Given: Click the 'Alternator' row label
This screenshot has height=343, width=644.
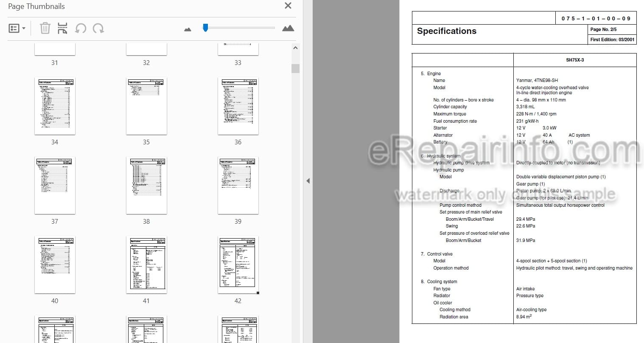Looking at the screenshot, I should click(443, 135).
